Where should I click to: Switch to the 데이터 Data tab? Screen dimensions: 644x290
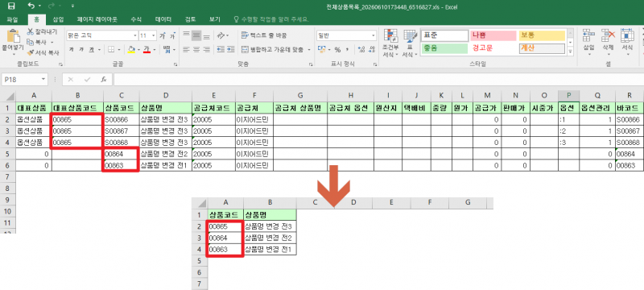click(x=163, y=19)
